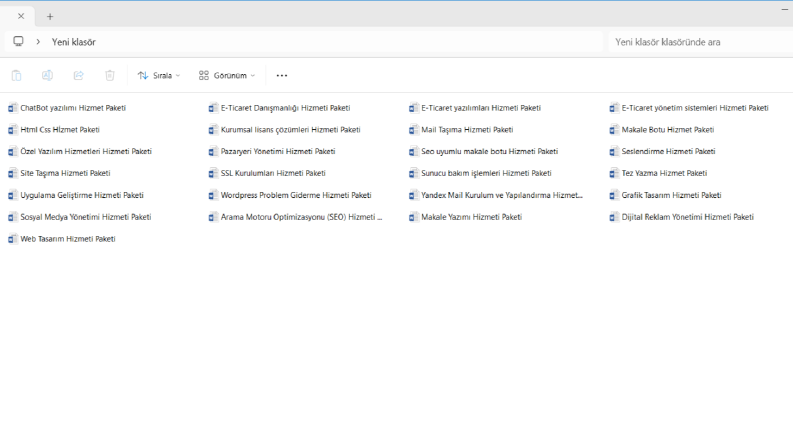Screen dimensions: 793x446
Task: Open the Görünüm view dropdown
Action: click(x=227, y=75)
